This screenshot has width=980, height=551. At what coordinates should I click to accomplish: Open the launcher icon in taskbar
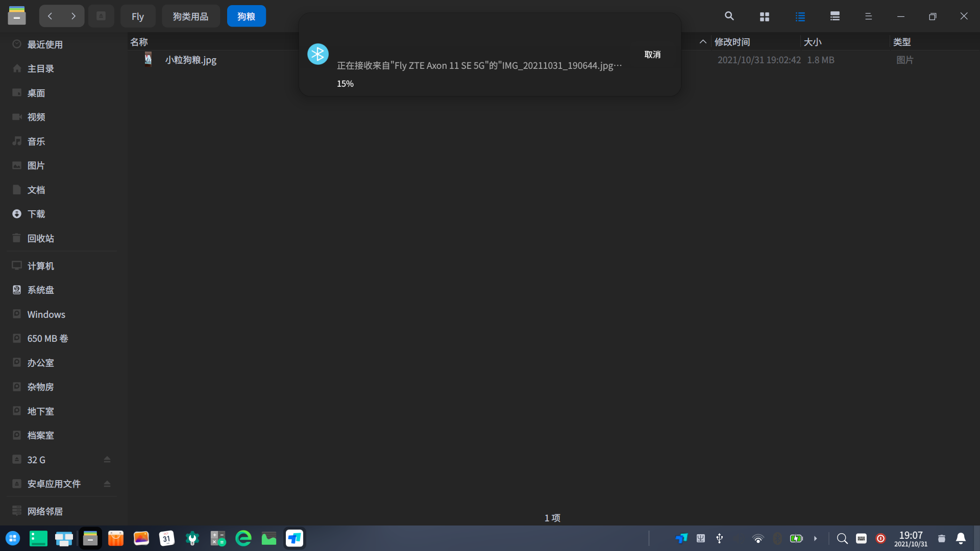[x=13, y=538]
